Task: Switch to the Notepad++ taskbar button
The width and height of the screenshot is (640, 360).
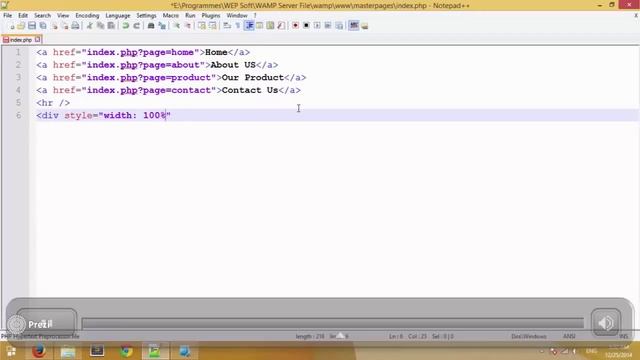Action: click(x=155, y=351)
